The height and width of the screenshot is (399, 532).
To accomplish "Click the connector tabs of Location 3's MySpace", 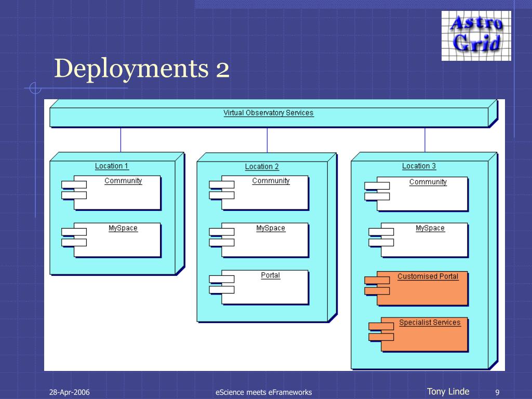I will click(x=381, y=237).
